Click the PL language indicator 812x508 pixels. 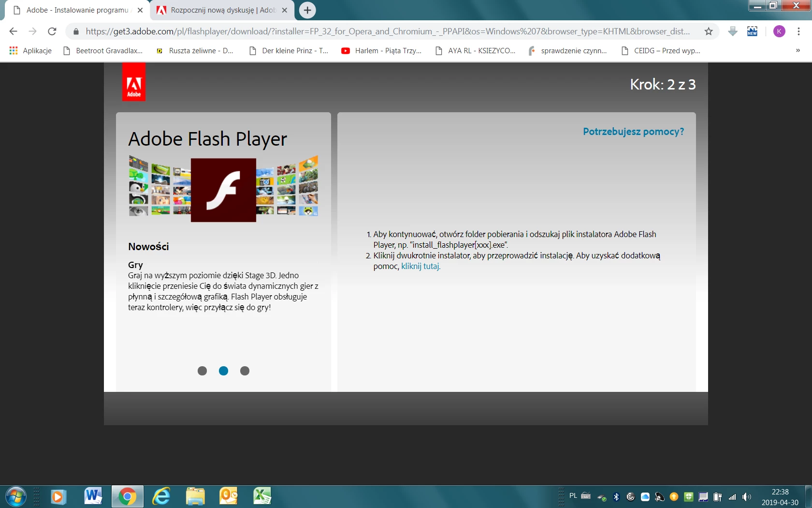click(573, 496)
